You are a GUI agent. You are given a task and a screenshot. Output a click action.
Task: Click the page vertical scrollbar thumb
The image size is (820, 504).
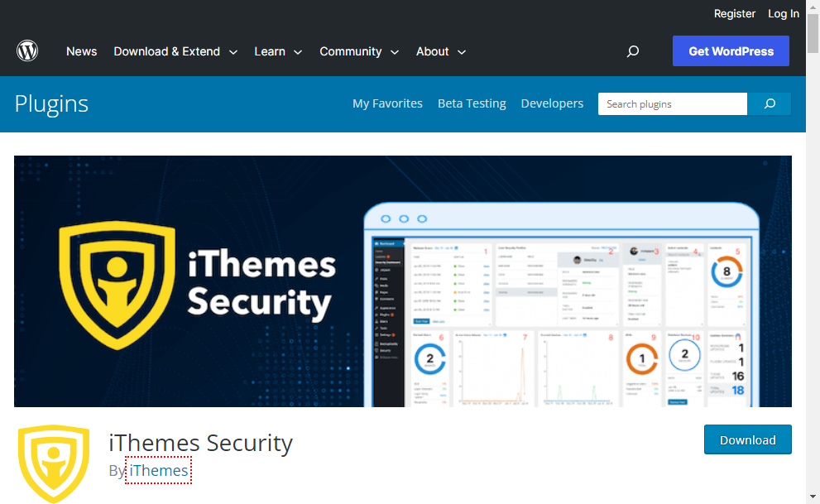[x=813, y=34]
